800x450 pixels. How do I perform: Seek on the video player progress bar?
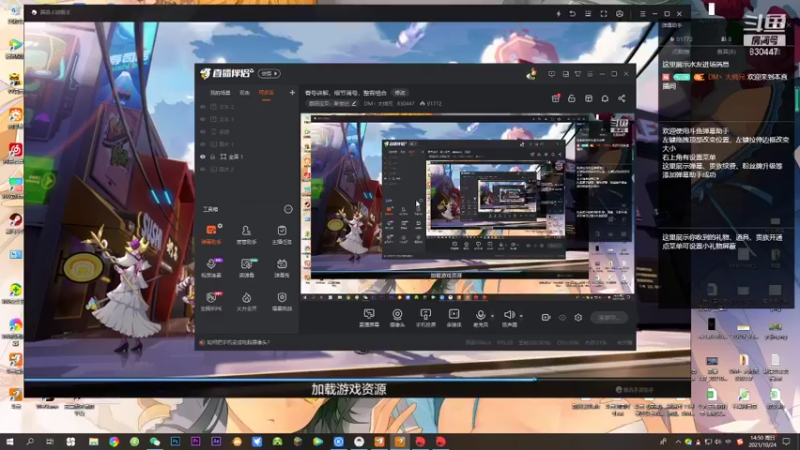pyautogui.click(x=357, y=380)
